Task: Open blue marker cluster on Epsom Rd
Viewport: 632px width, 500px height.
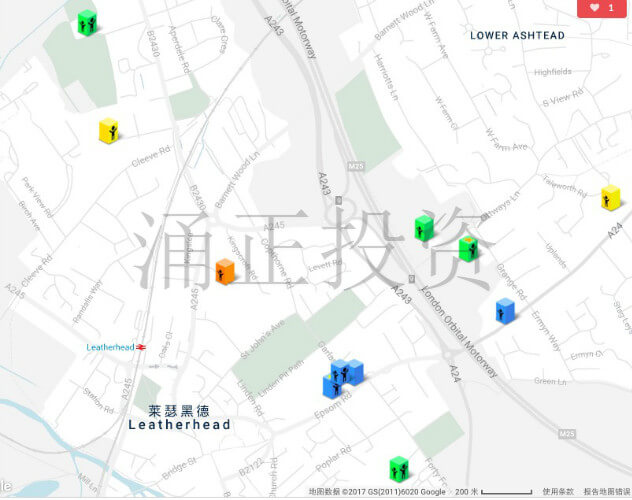Action: point(343,378)
